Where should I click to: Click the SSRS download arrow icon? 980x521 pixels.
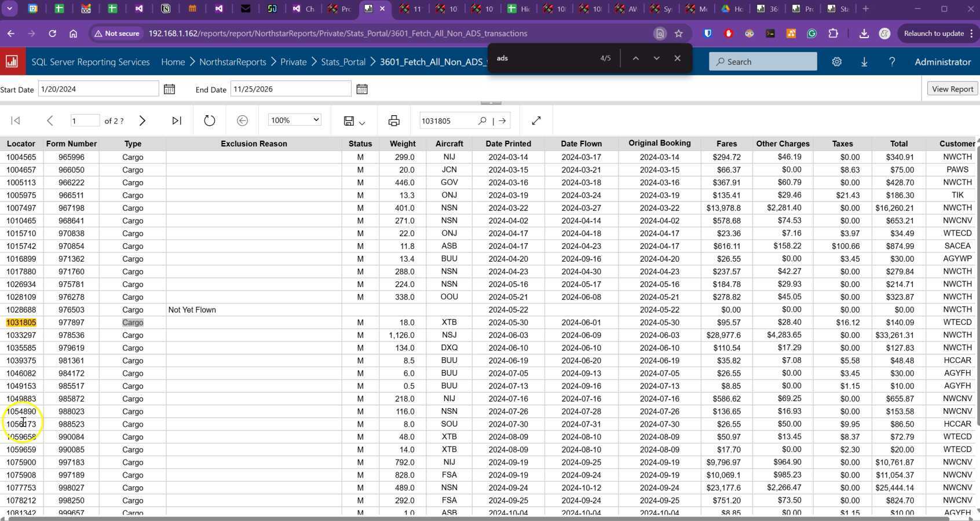click(864, 61)
